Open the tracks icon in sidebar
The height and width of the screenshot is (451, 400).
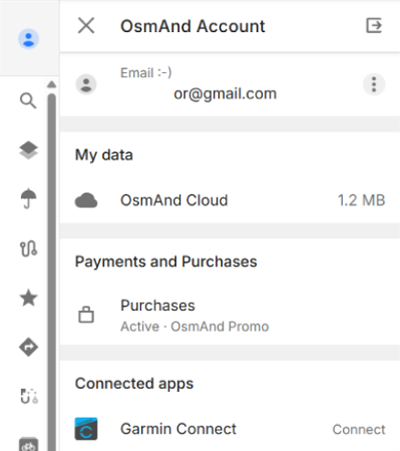click(28, 249)
